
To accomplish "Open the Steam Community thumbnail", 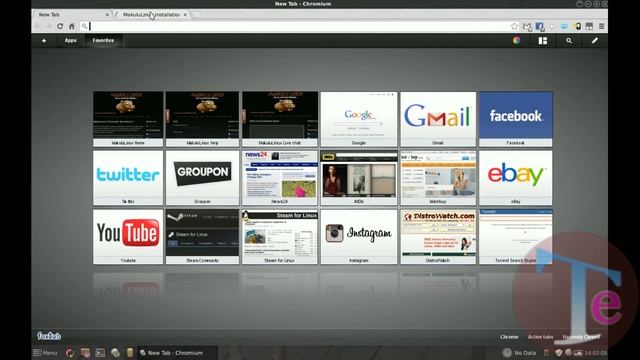I will point(202,236).
